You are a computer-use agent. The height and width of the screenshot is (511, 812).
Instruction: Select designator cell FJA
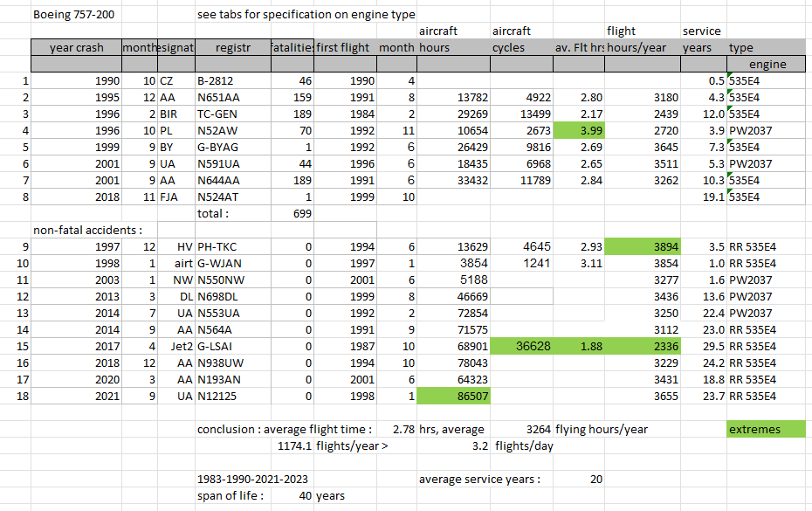click(176, 197)
